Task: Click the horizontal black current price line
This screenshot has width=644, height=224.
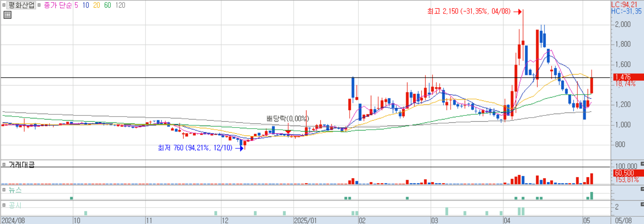Action: click(x=305, y=77)
